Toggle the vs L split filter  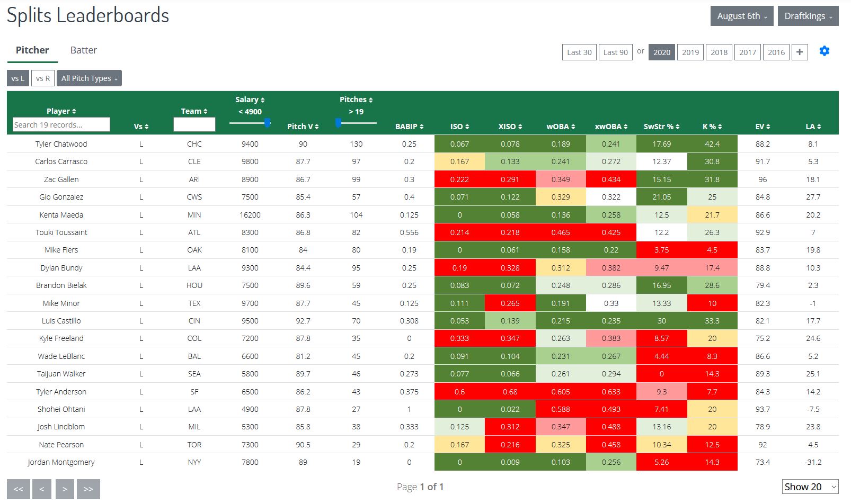click(18, 78)
